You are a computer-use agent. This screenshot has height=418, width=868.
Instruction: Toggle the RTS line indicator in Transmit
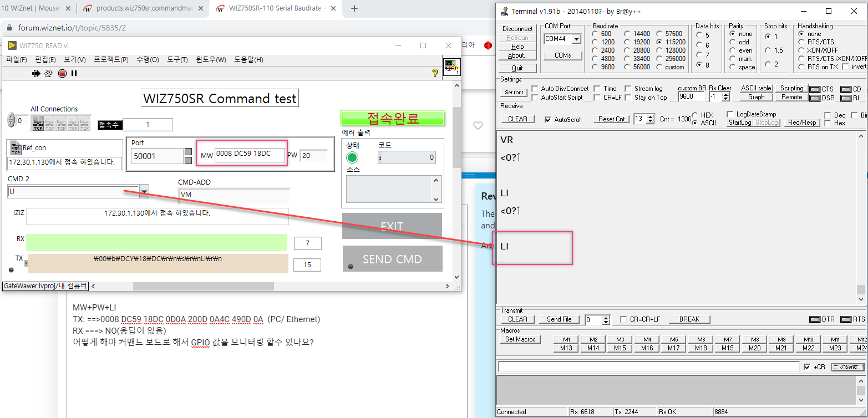pyautogui.click(x=846, y=319)
